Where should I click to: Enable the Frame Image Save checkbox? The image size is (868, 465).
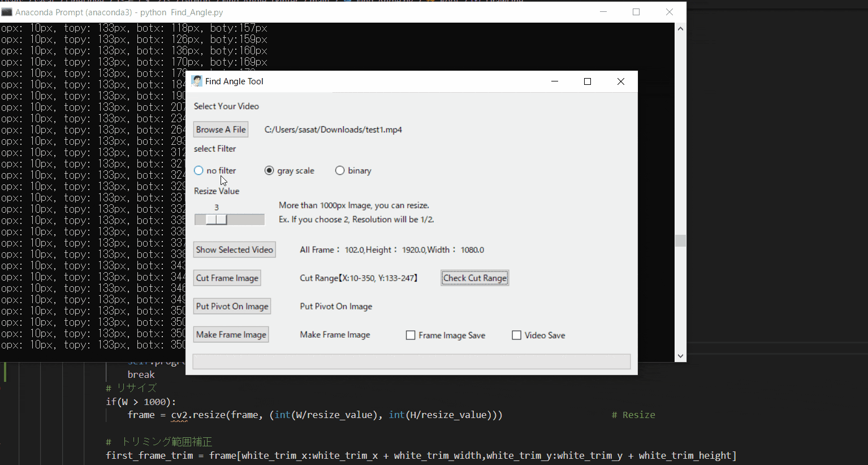[411, 335]
